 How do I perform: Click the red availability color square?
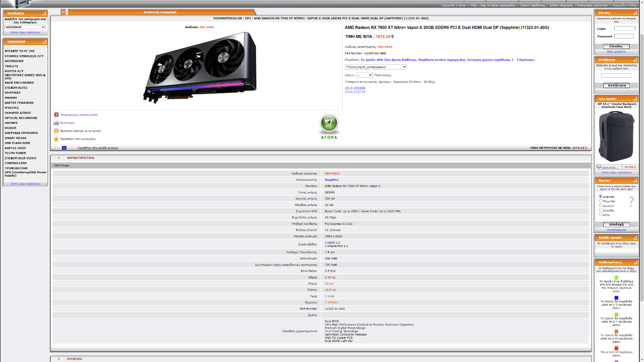tap(616, 348)
